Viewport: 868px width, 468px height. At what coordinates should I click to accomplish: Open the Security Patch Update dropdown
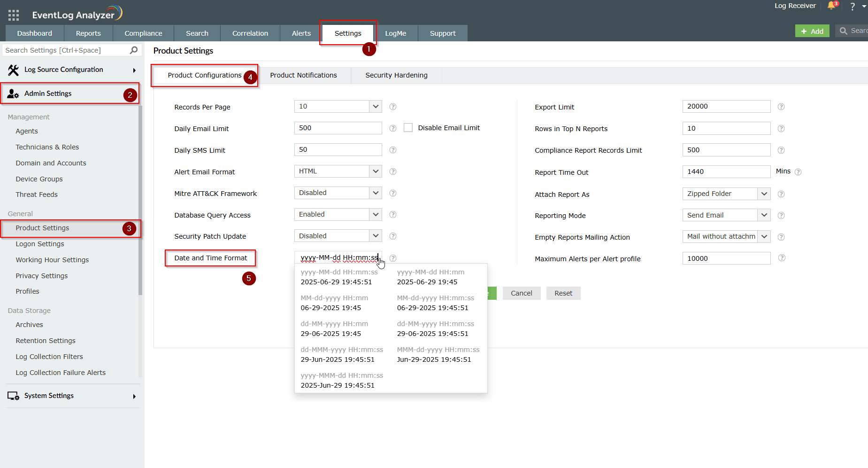point(338,236)
